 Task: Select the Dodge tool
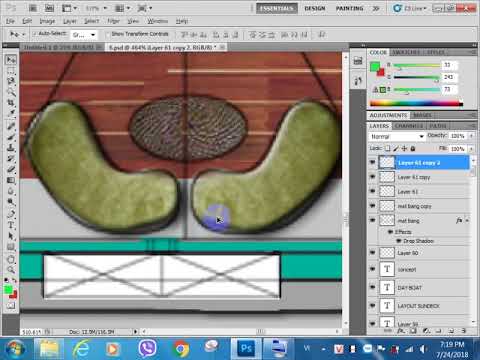pos(11,202)
